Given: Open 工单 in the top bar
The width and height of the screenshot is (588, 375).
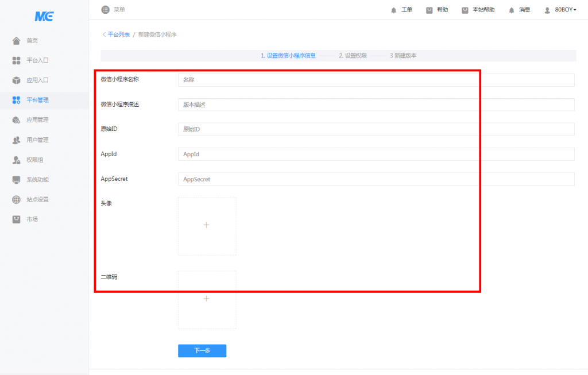Looking at the screenshot, I should [401, 10].
